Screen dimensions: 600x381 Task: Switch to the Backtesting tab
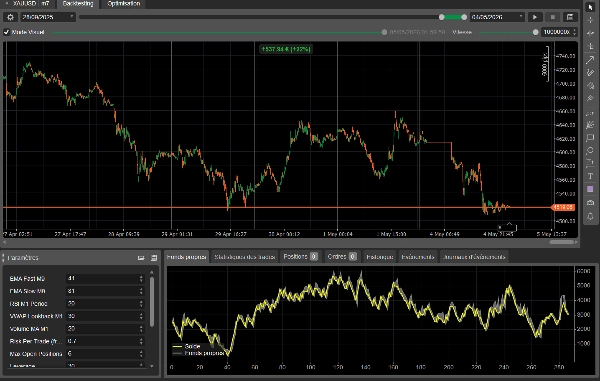click(x=78, y=4)
